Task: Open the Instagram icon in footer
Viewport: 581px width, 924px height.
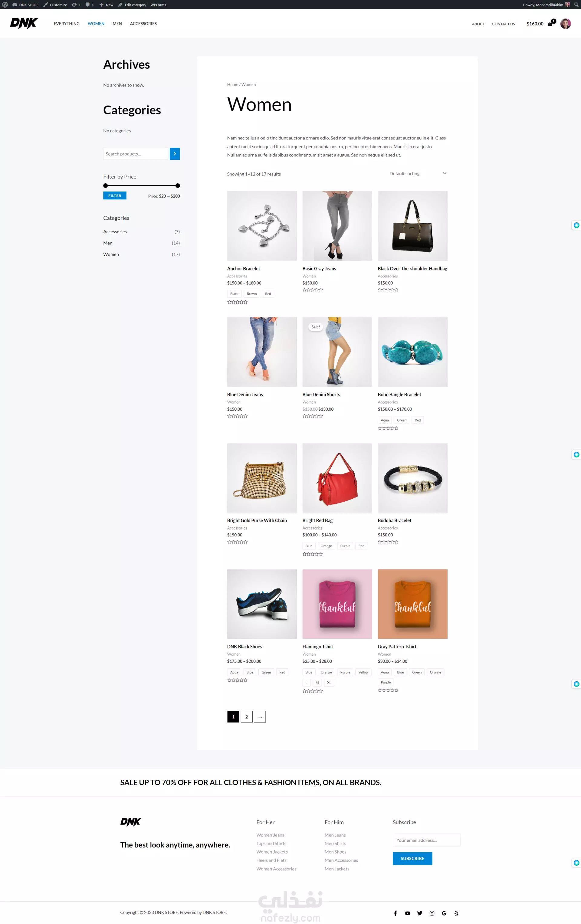Action: point(432,913)
